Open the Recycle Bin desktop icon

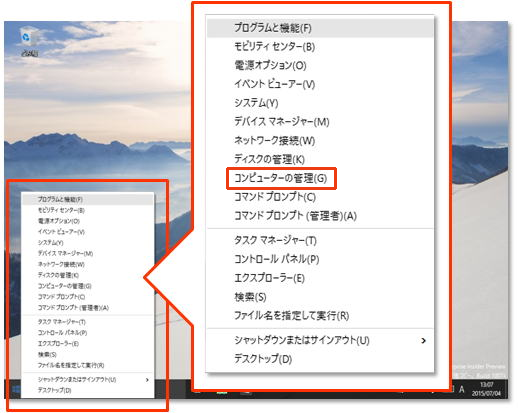pyautogui.click(x=29, y=43)
